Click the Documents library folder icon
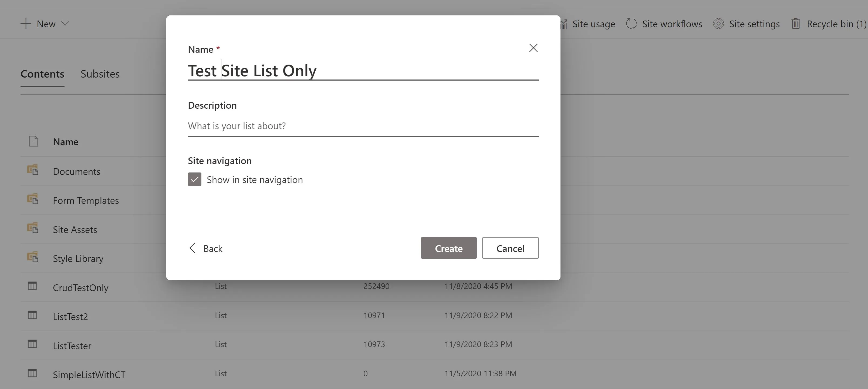This screenshot has width=868, height=389. (x=33, y=170)
